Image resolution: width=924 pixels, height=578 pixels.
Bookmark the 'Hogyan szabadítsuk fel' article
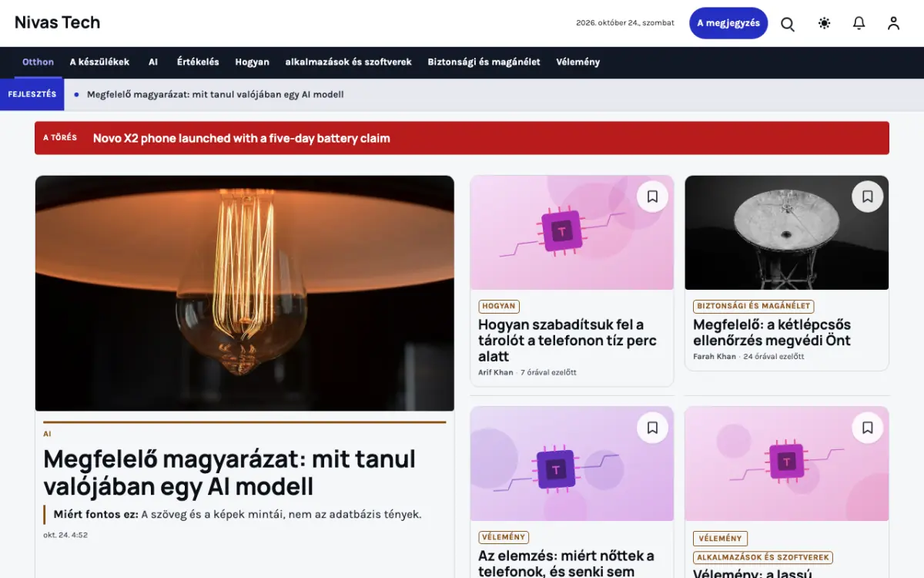pyautogui.click(x=652, y=197)
